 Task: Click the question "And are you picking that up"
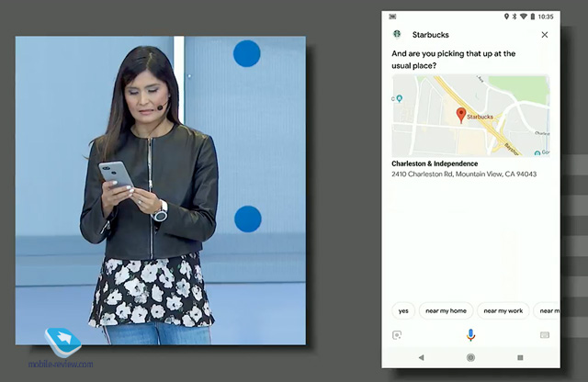click(x=453, y=60)
